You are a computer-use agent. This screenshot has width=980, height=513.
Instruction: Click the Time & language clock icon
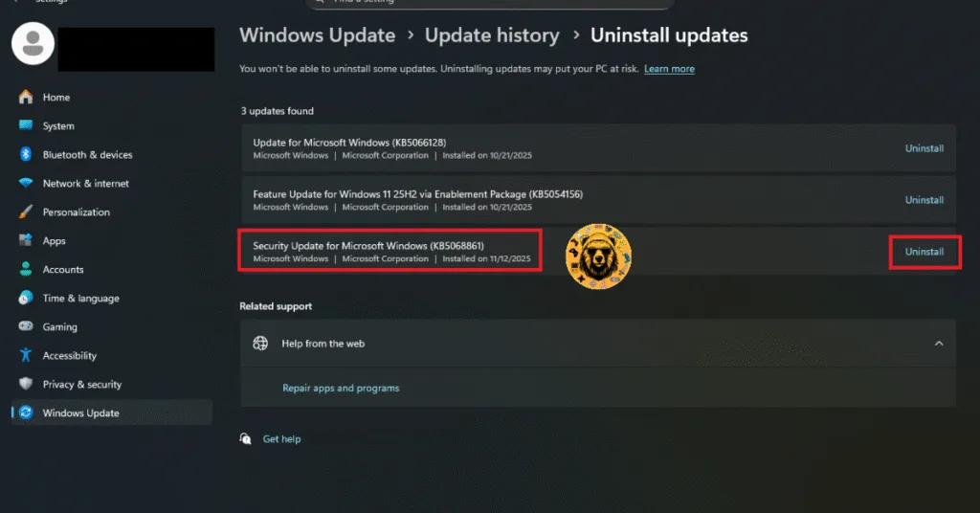26,298
